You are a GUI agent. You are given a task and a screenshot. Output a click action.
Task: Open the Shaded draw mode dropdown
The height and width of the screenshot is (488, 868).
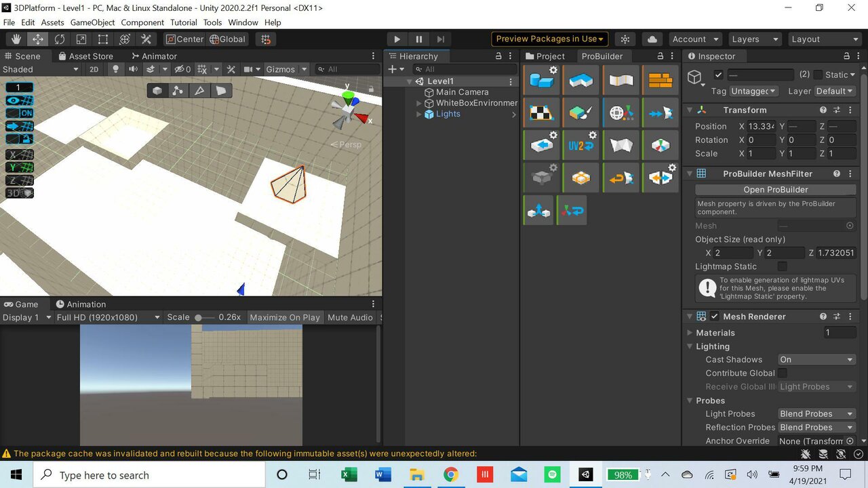click(x=41, y=69)
